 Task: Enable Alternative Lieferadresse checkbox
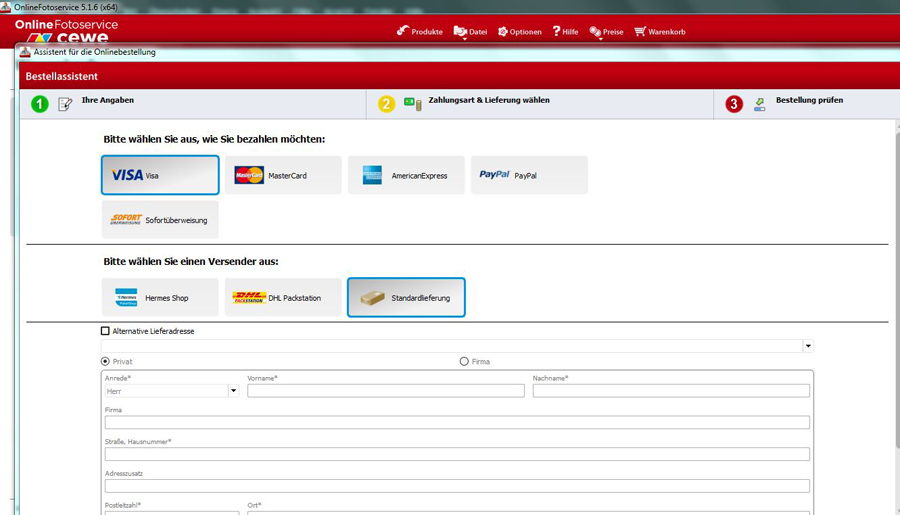tap(105, 331)
